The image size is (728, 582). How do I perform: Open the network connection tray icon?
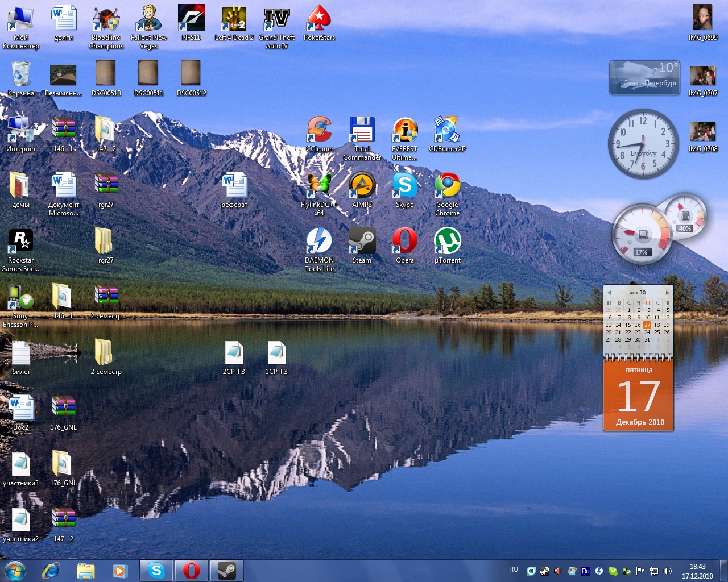[x=654, y=571]
